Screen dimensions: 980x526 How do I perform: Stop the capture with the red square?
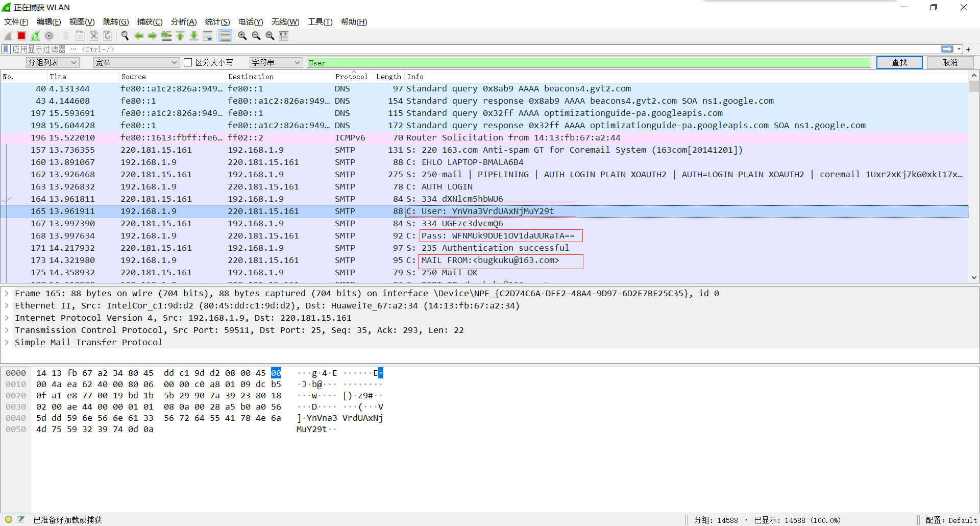coord(21,36)
